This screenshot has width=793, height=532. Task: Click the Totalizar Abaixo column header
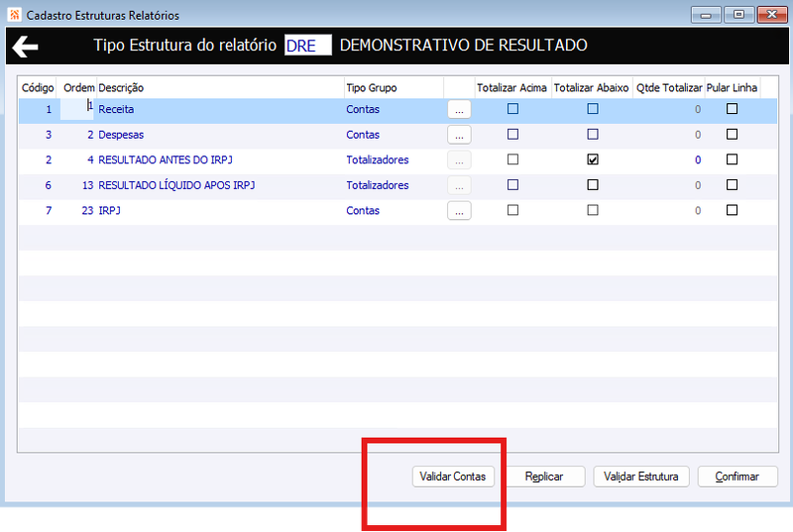click(x=591, y=88)
